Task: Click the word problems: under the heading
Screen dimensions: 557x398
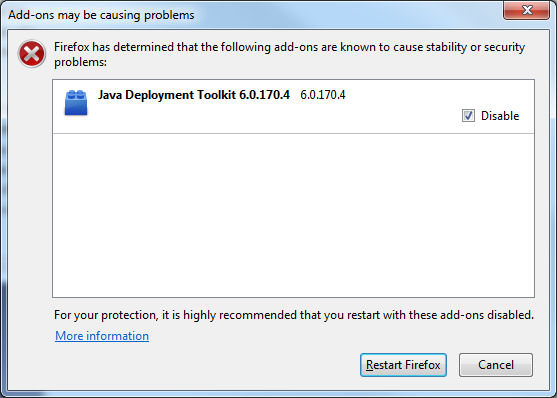Action: pos(80,62)
